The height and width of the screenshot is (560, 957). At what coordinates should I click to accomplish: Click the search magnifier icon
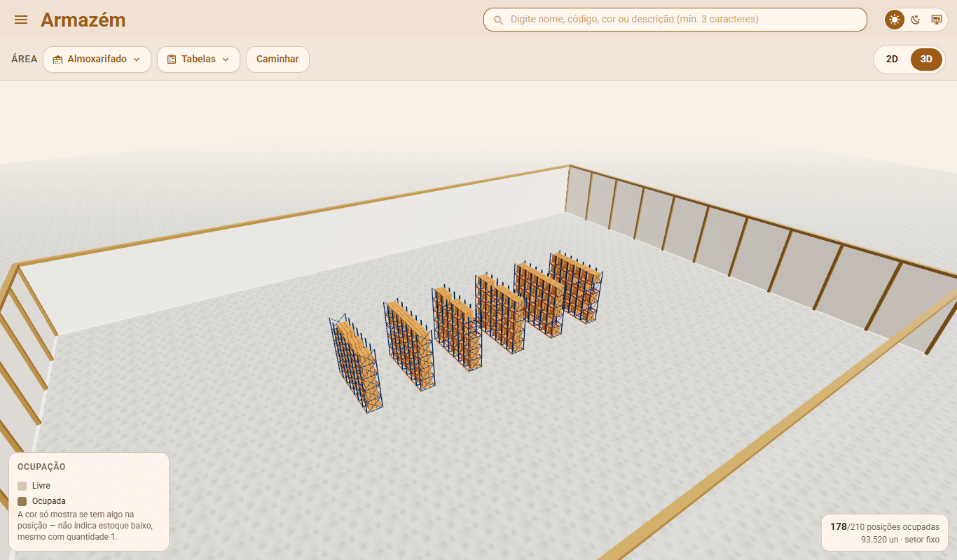click(x=499, y=20)
